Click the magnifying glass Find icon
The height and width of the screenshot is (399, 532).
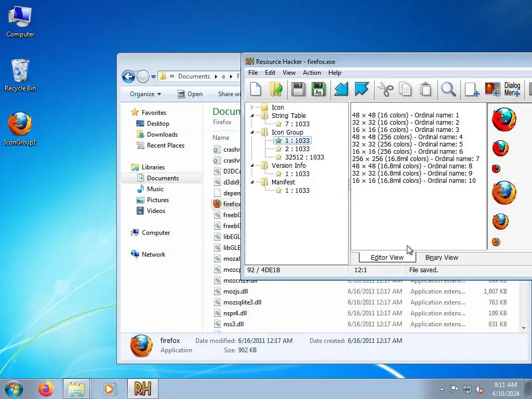[x=448, y=89]
